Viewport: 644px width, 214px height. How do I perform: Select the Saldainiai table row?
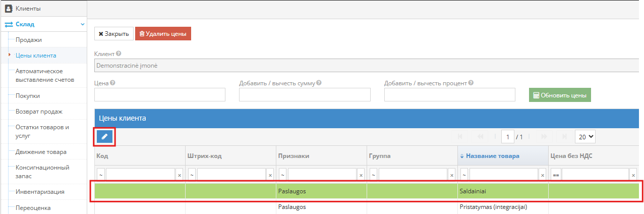point(367,191)
